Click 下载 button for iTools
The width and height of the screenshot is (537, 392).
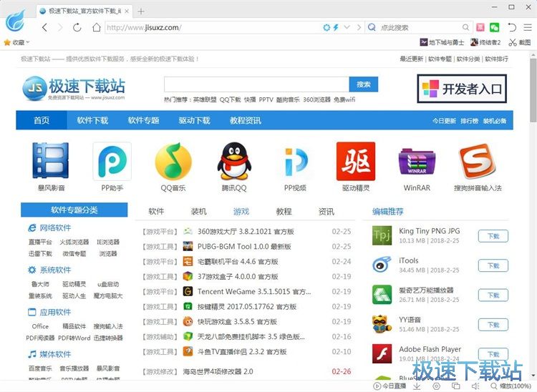click(x=493, y=265)
